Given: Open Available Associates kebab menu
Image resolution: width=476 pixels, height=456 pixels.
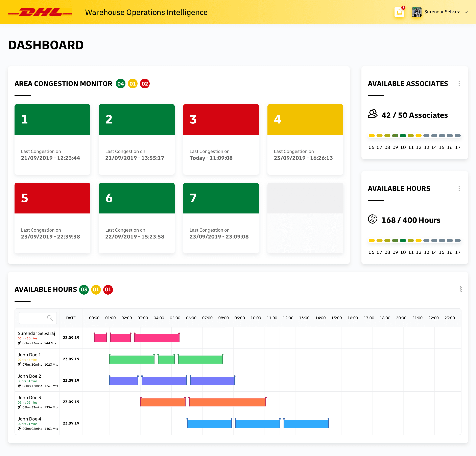Looking at the screenshot, I should 458,84.
